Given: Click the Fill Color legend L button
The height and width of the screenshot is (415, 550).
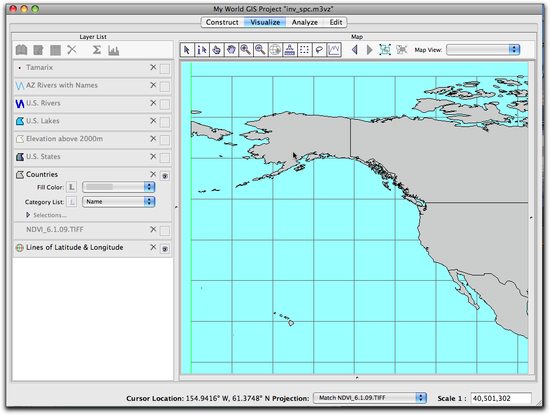Looking at the screenshot, I should click(x=72, y=187).
